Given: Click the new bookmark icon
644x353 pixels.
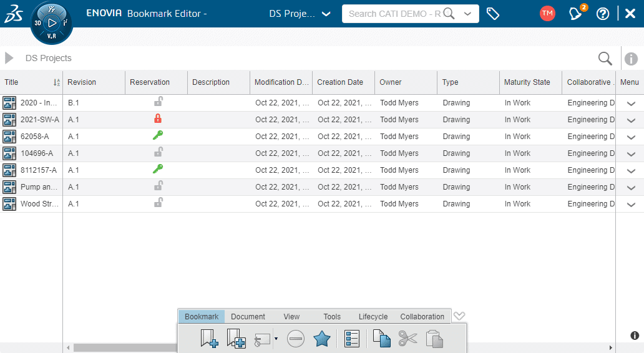Looking at the screenshot, I should coord(209,339).
